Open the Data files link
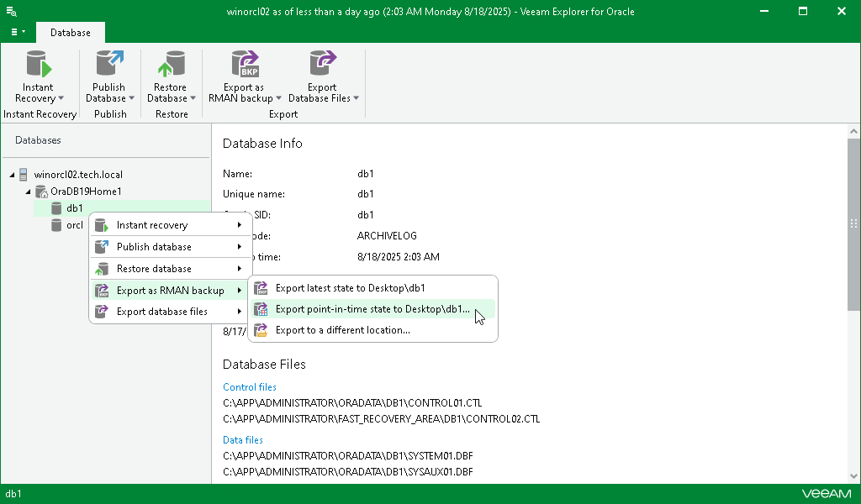 click(242, 439)
